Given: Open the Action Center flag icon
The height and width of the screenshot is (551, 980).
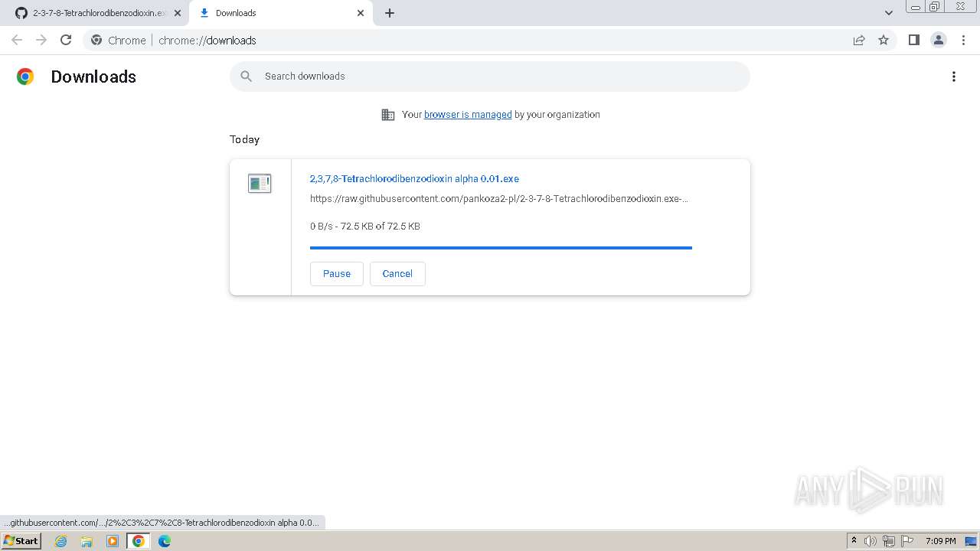Looking at the screenshot, I should (x=907, y=541).
